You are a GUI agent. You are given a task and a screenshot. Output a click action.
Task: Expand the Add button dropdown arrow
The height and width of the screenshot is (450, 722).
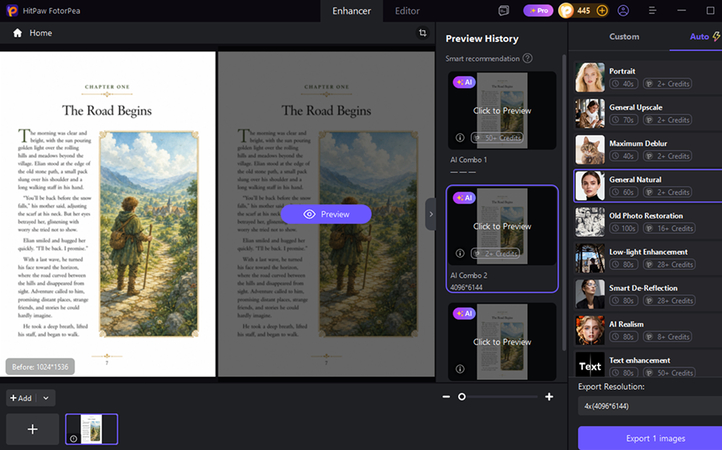[46, 398]
